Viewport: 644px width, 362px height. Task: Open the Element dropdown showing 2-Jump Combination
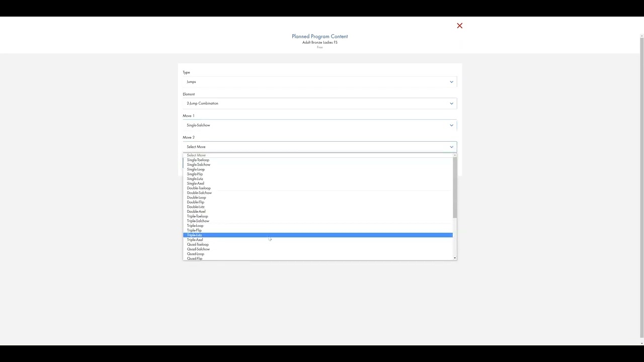(x=319, y=104)
